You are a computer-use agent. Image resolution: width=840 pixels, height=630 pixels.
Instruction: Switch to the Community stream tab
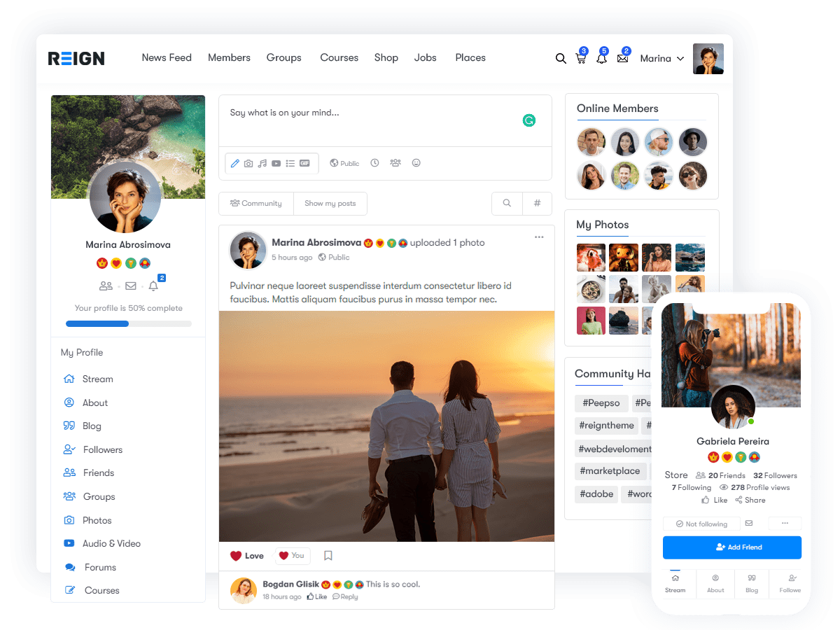tap(256, 204)
